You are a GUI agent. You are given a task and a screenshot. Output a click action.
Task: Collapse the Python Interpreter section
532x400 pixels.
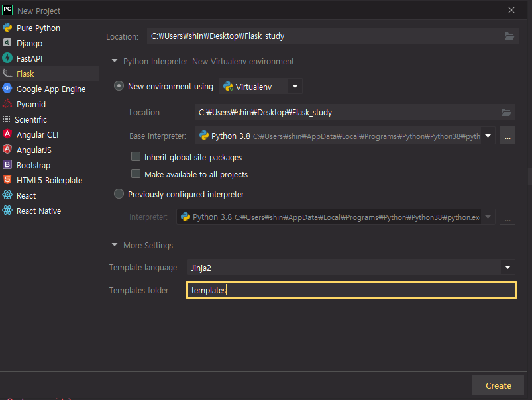coord(115,61)
